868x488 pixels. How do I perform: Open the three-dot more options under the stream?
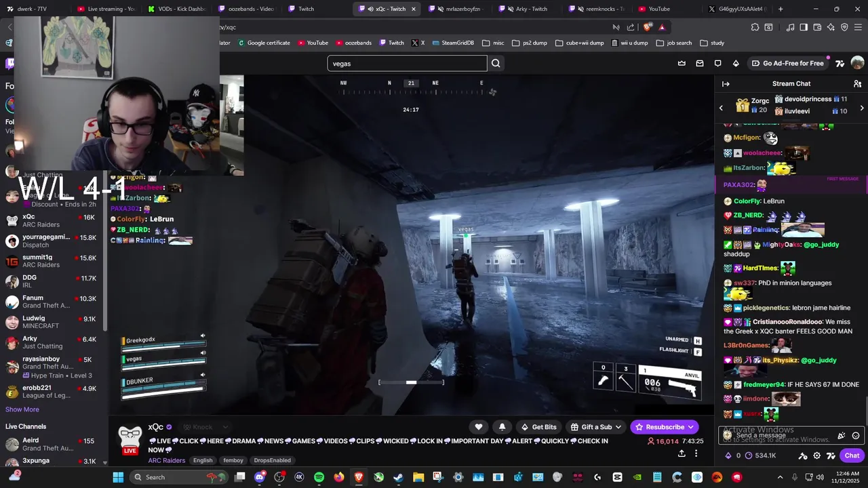[x=696, y=453]
